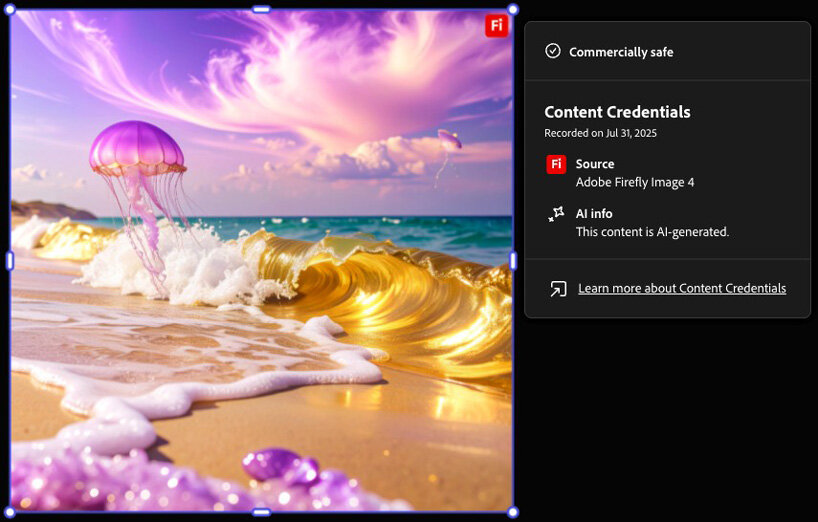Select the bottom-right corner resize handle

(513, 512)
